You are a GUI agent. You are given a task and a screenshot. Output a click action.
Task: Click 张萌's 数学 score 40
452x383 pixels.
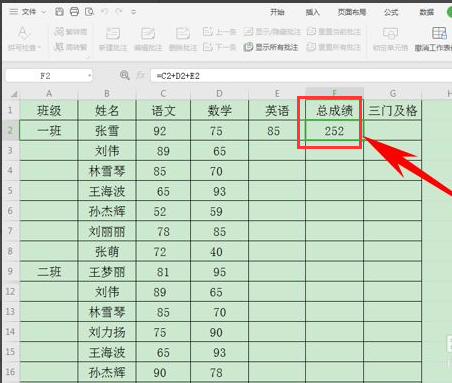coord(219,251)
